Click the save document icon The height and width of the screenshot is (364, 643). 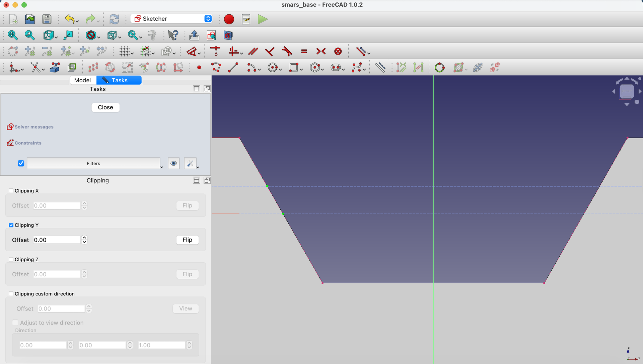[x=47, y=19]
